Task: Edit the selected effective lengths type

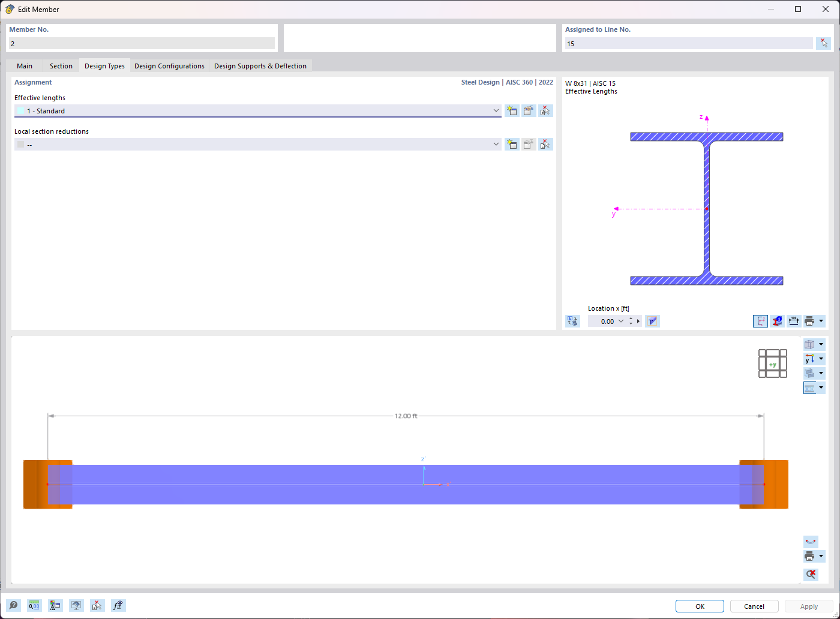Action: click(529, 111)
